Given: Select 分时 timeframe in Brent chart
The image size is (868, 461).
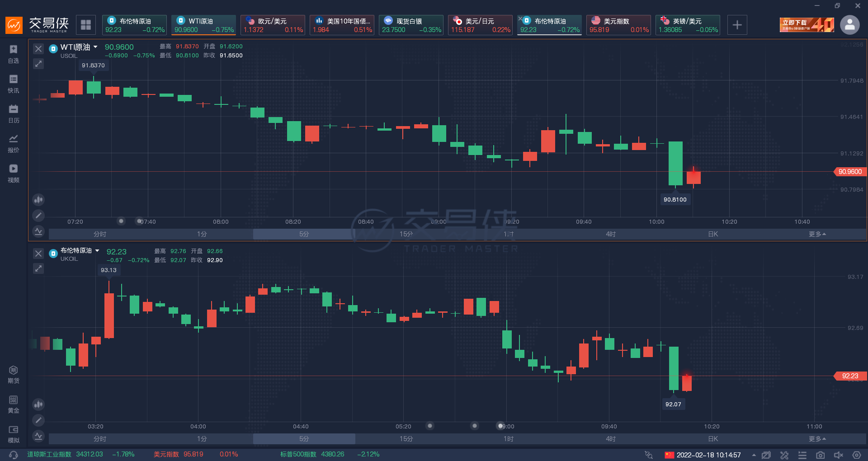Looking at the screenshot, I should click(100, 439).
